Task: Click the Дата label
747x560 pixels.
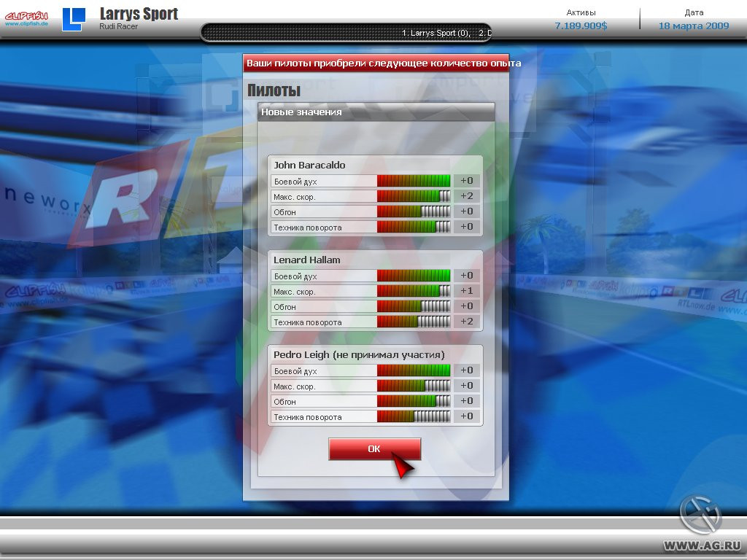Action: pos(694,12)
